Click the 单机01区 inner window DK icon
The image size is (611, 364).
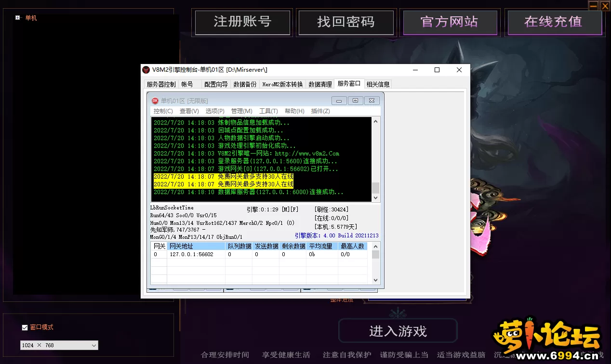point(155,101)
